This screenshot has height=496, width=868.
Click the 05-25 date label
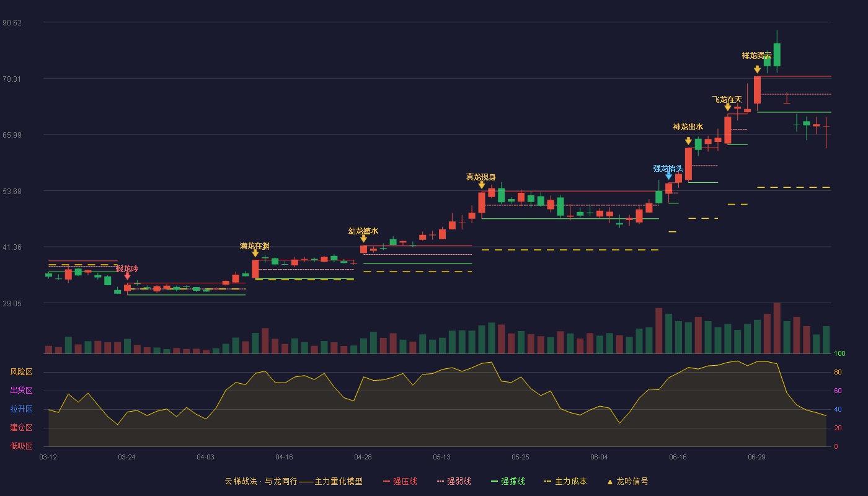[521, 457]
